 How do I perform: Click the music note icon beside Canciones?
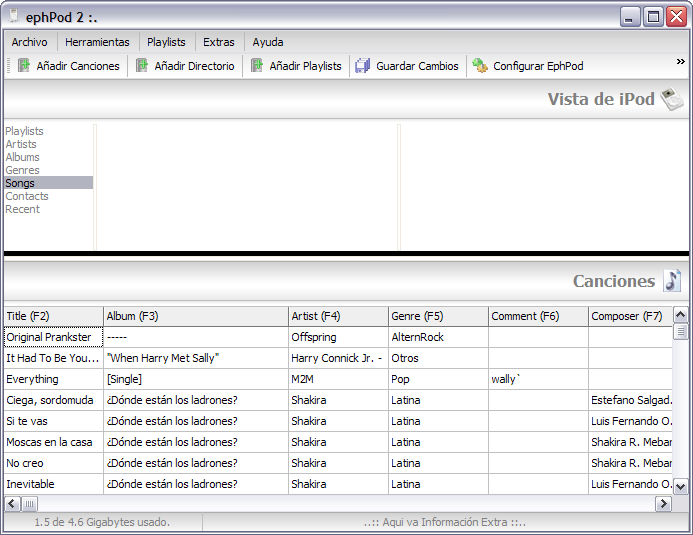[x=672, y=281]
